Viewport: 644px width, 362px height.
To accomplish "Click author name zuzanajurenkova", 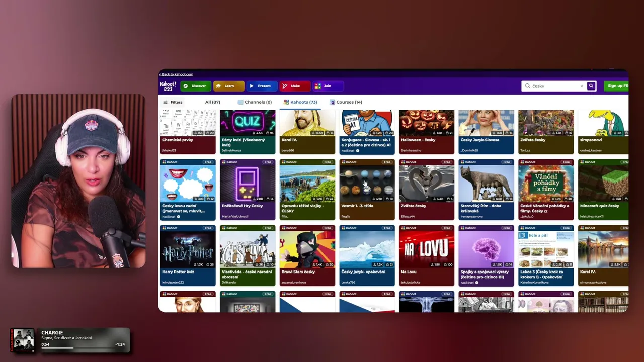I will click(x=294, y=282).
